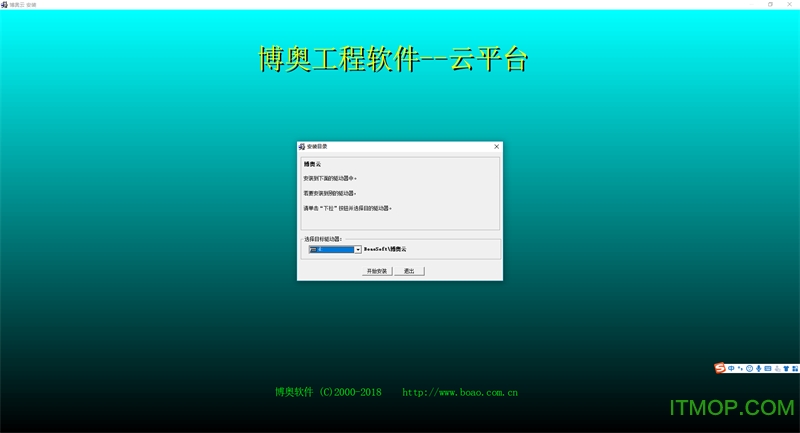The height and width of the screenshot is (433, 800).
Task: Click the 退出 button in the dialog
Action: tap(409, 271)
